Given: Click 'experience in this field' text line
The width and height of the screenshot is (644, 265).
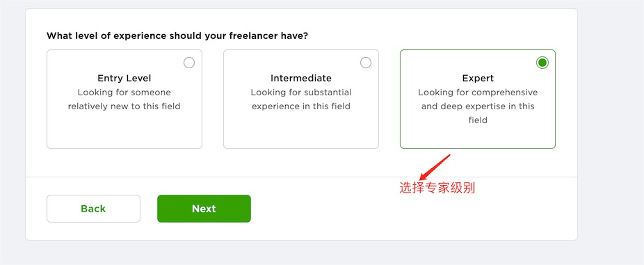Looking at the screenshot, I should (x=301, y=106).
